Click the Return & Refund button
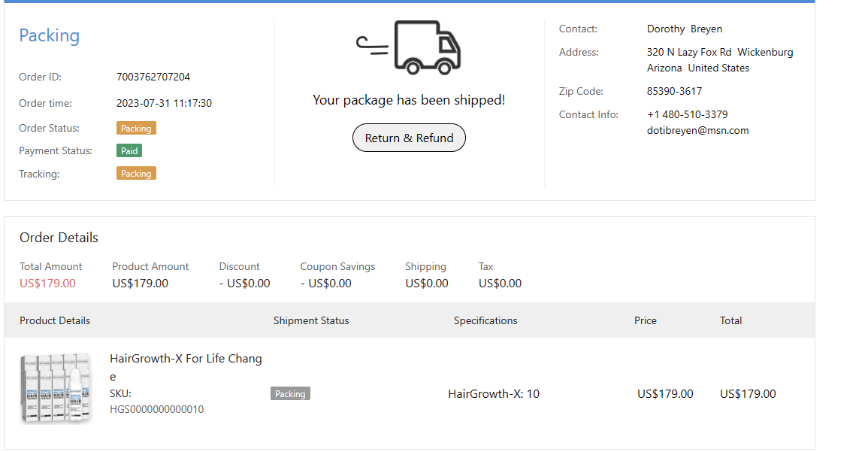The height and width of the screenshot is (452, 868). 409,138
